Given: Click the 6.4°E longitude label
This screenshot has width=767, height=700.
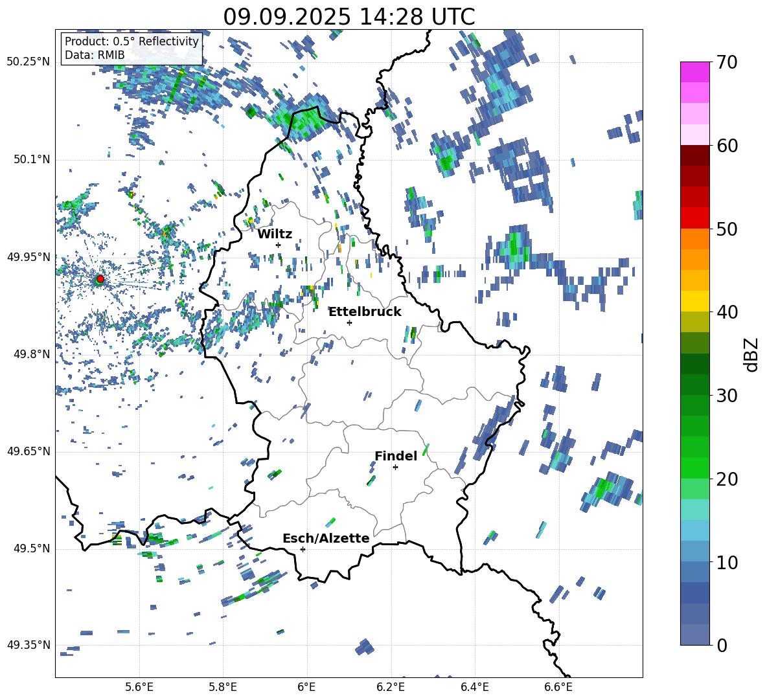Looking at the screenshot, I should point(474,687).
